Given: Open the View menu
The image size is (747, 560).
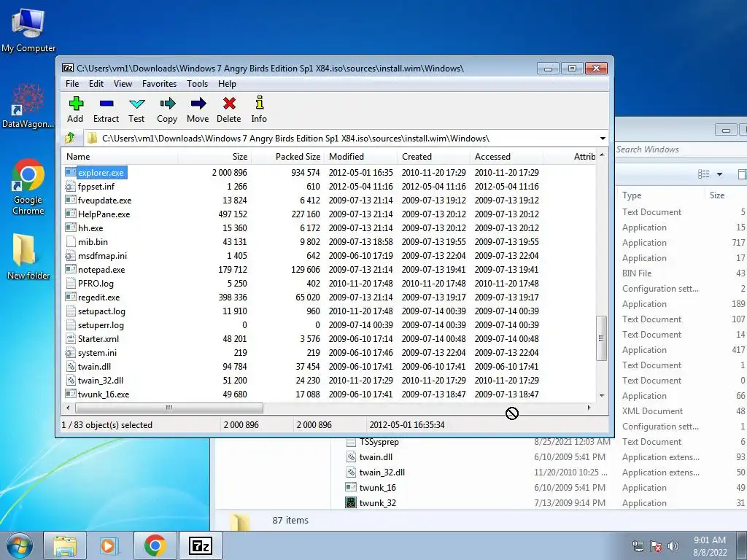Looking at the screenshot, I should click(123, 84).
